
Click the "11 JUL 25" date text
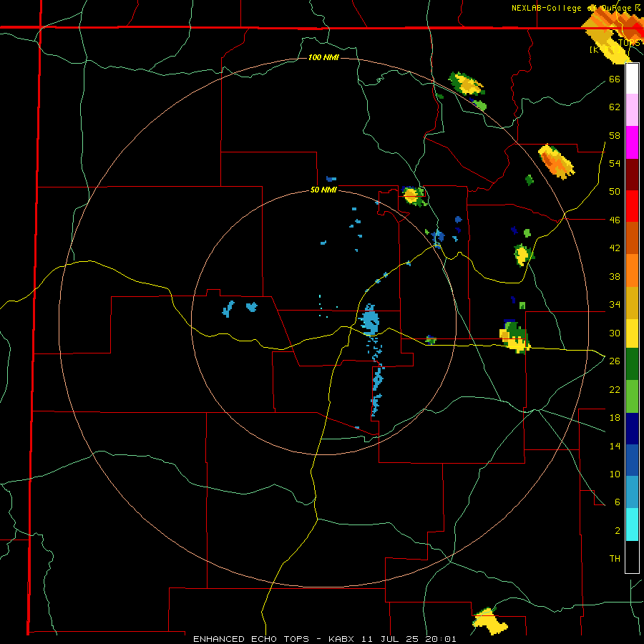[x=390, y=639]
